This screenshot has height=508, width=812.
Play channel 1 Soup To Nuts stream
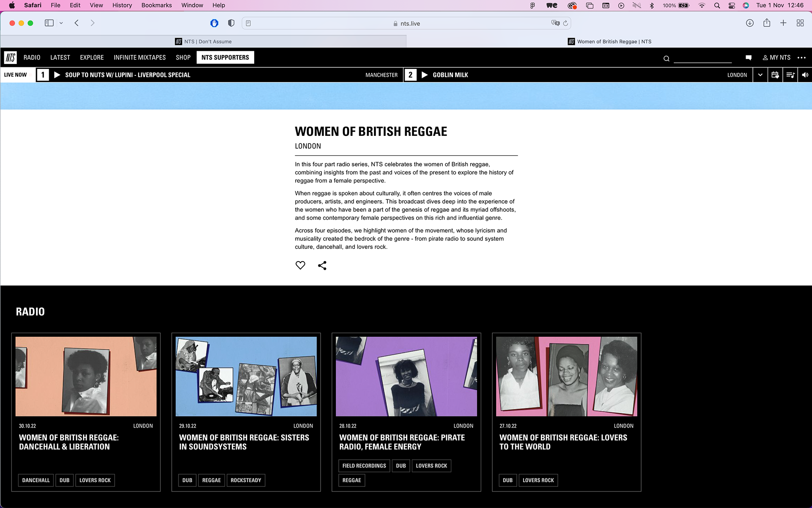tap(57, 75)
